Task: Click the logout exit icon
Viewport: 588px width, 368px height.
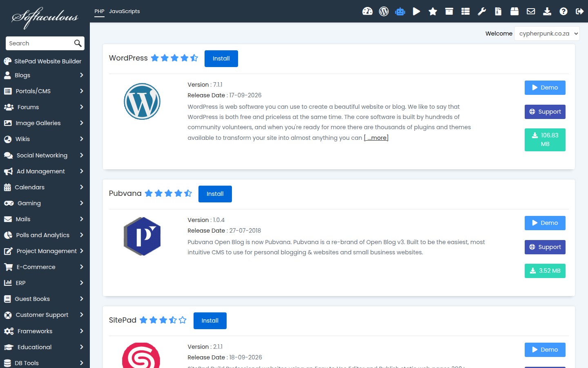Action: click(x=579, y=11)
